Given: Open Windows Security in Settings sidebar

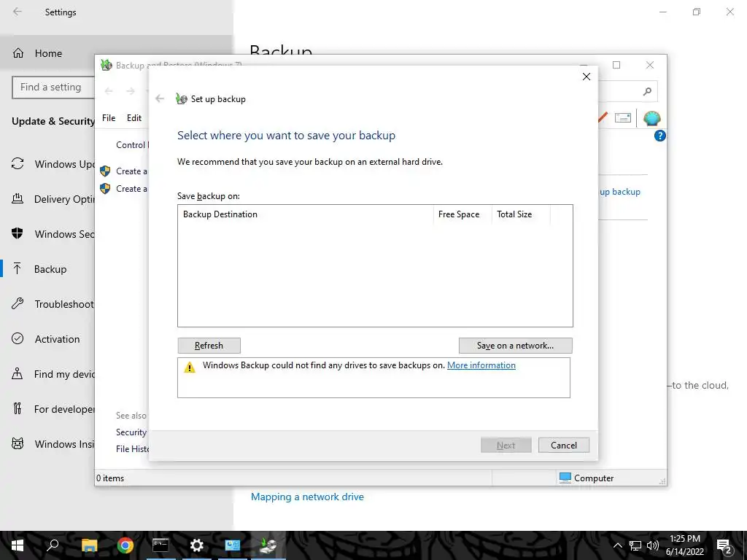Looking at the screenshot, I should pos(47,234).
